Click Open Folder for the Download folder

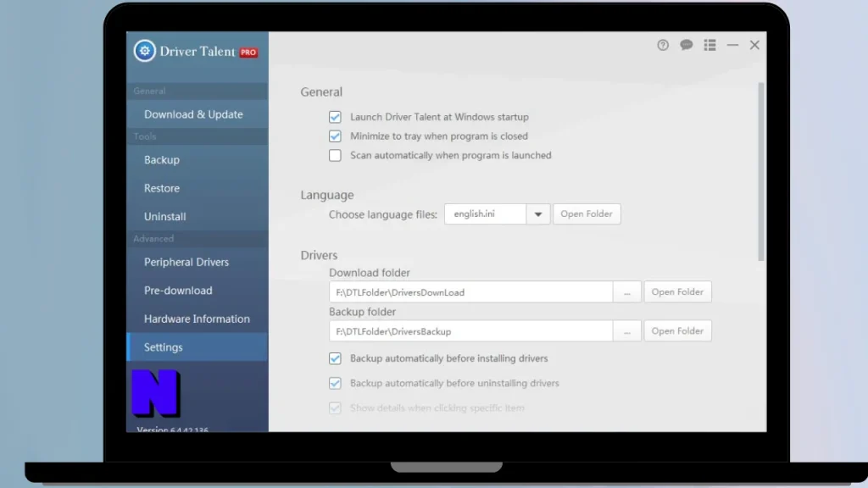point(677,291)
